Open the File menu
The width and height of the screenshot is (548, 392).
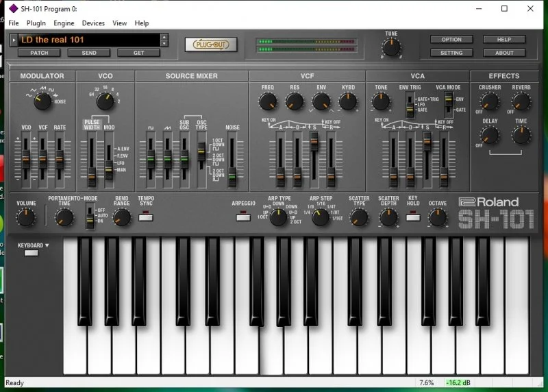(x=14, y=23)
